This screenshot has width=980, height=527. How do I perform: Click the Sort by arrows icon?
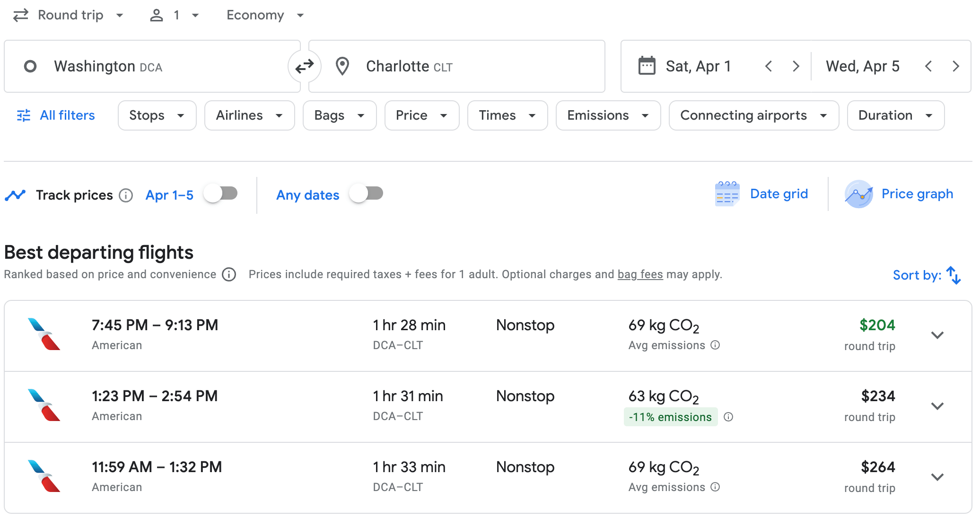954,275
